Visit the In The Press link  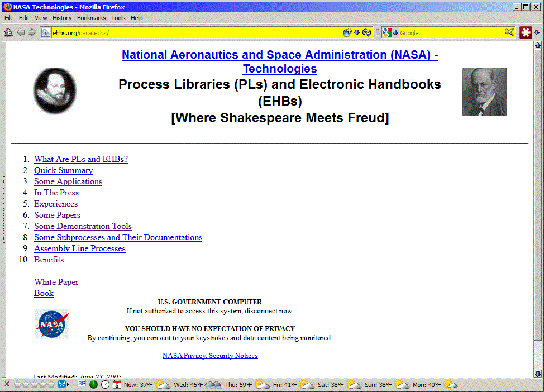(x=56, y=193)
